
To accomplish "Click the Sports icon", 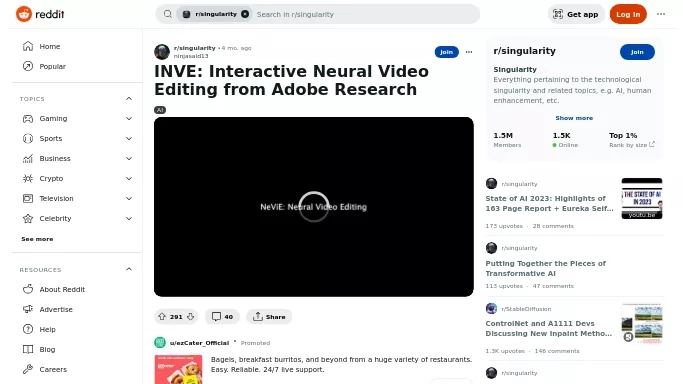I will [28, 138].
